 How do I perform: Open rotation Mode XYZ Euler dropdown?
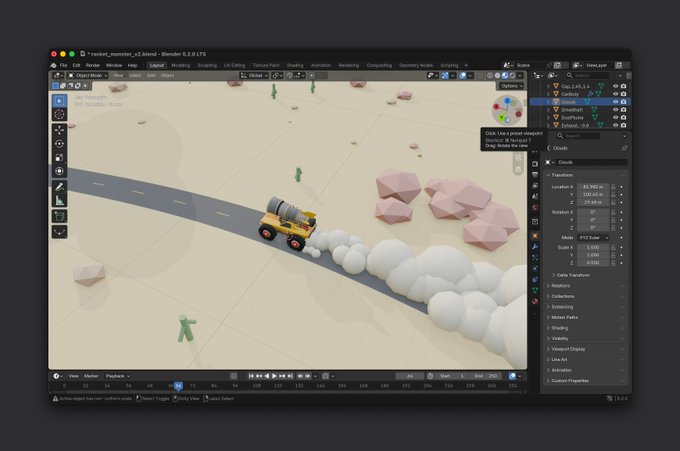[592, 238]
